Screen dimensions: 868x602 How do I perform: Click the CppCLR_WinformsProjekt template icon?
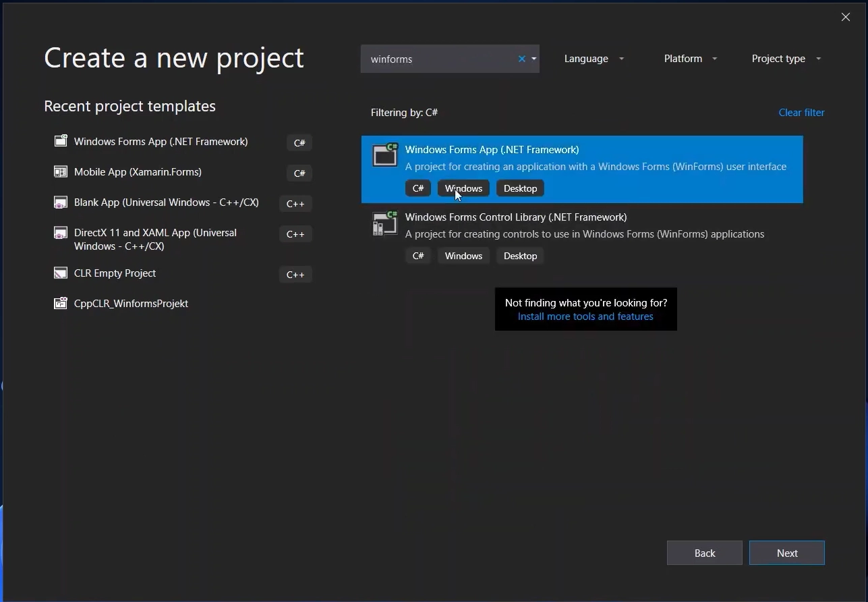point(61,303)
